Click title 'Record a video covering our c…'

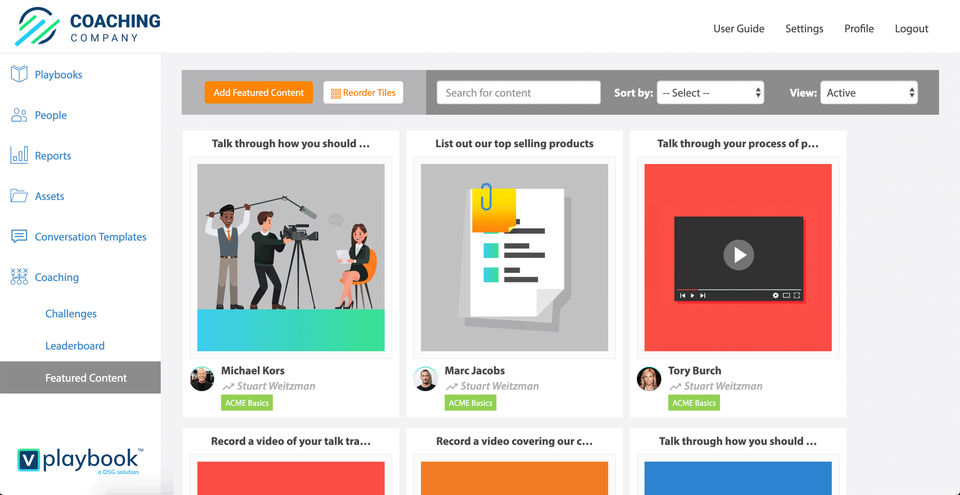[x=514, y=441]
